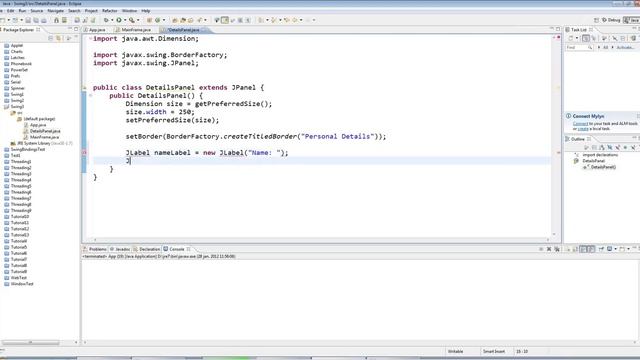
Task: Click the Debug bug icon in toolbar
Action: [106, 20]
